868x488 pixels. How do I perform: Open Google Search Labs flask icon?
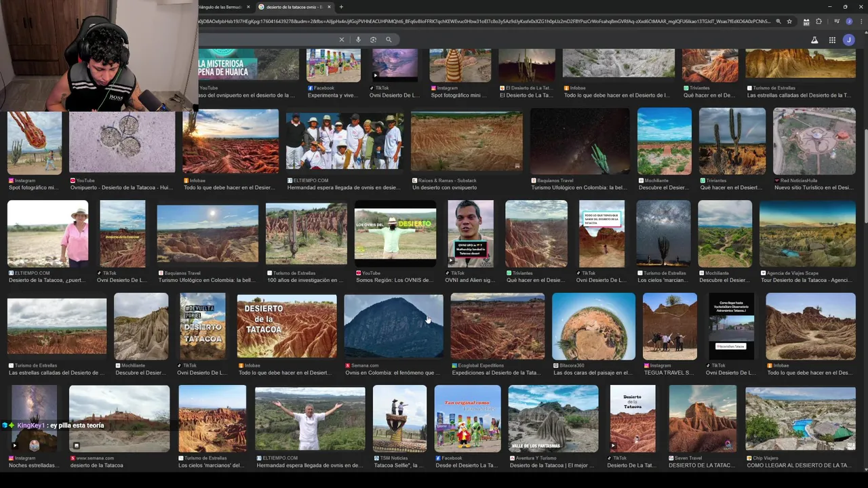click(x=814, y=40)
